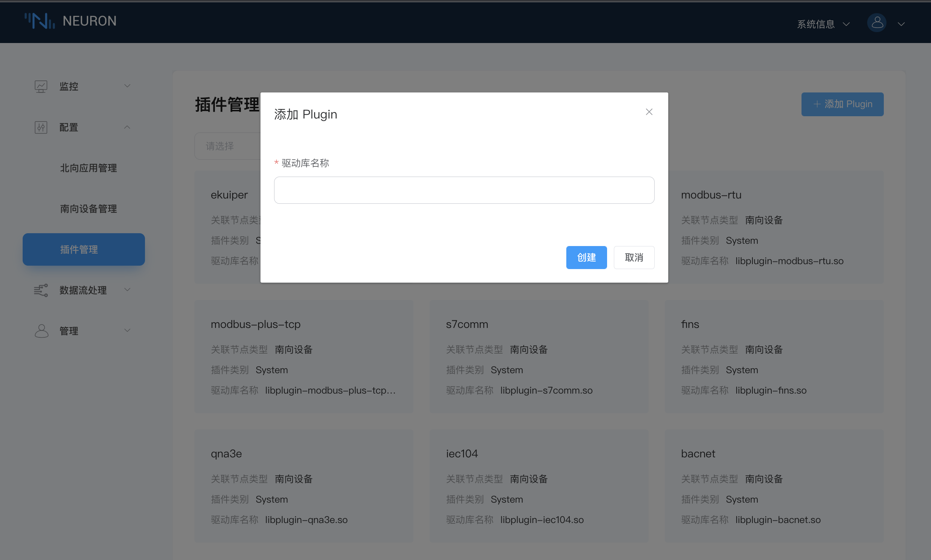Open the 数据流处理 sidebar menu
Image resolution: width=931 pixels, height=560 pixels.
coord(83,290)
